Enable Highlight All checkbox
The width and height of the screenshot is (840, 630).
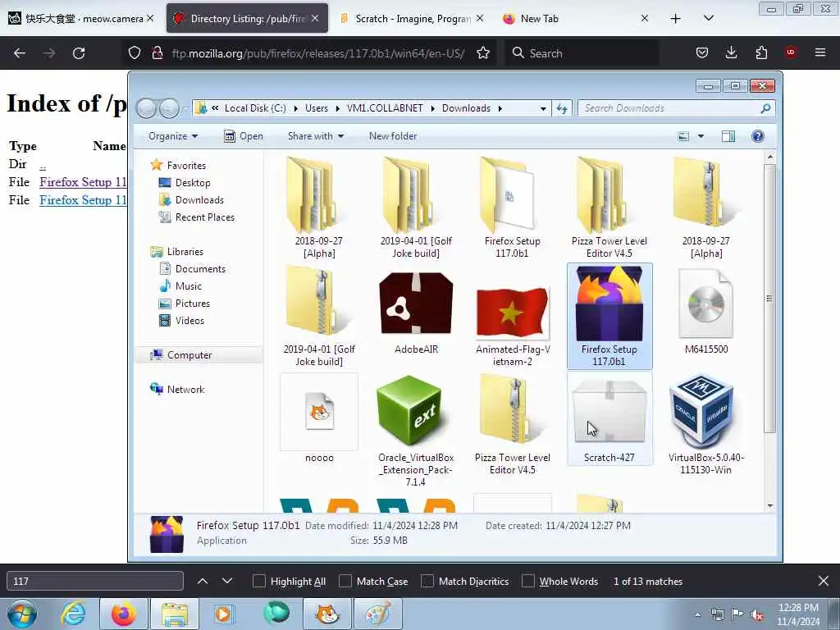point(259,582)
